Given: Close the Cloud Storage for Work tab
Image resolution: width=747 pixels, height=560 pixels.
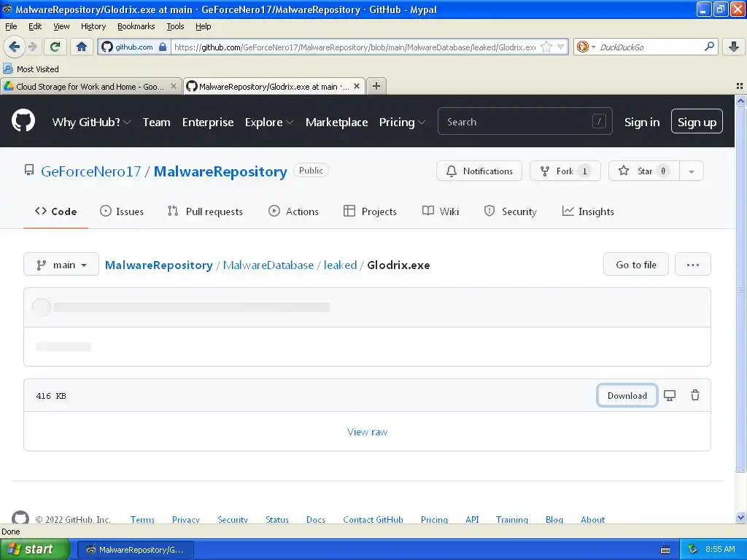Looking at the screenshot, I should (174, 86).
